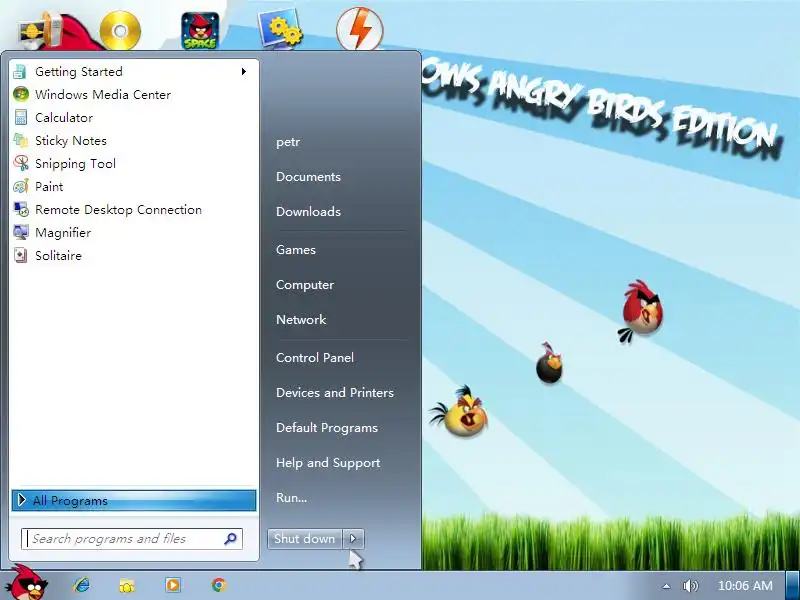
Task: Open Sticky Notes
Action: 134,140
